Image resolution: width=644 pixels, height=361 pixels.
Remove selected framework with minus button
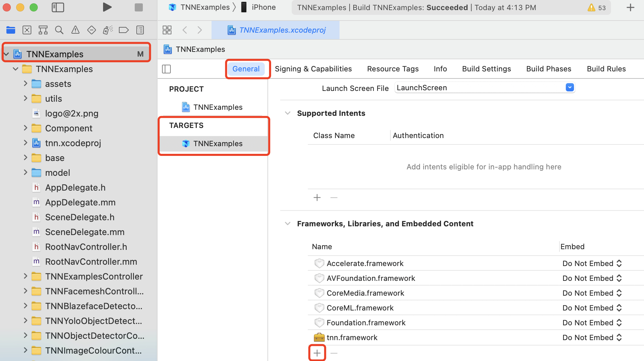pos(334,353)
